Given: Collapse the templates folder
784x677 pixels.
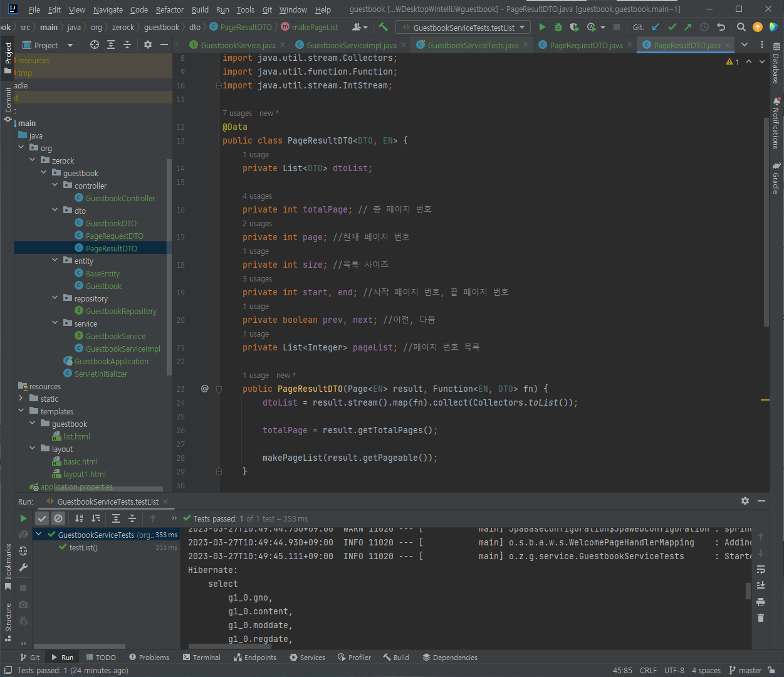Looking at the screenshot, I should (x=21, y=411).
